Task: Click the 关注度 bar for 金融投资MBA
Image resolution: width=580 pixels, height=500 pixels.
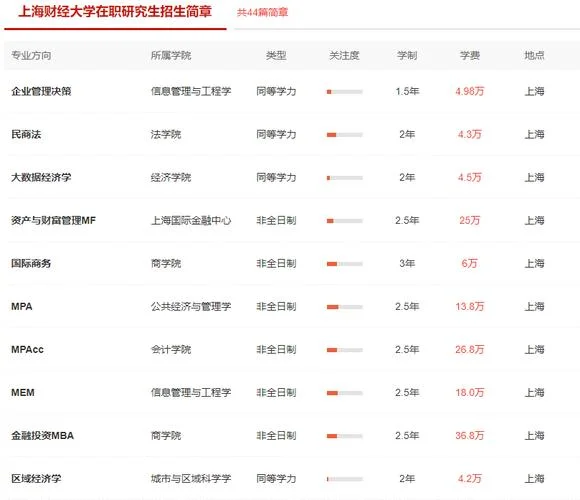Action: pyautogui.click(x=345, y=436)
